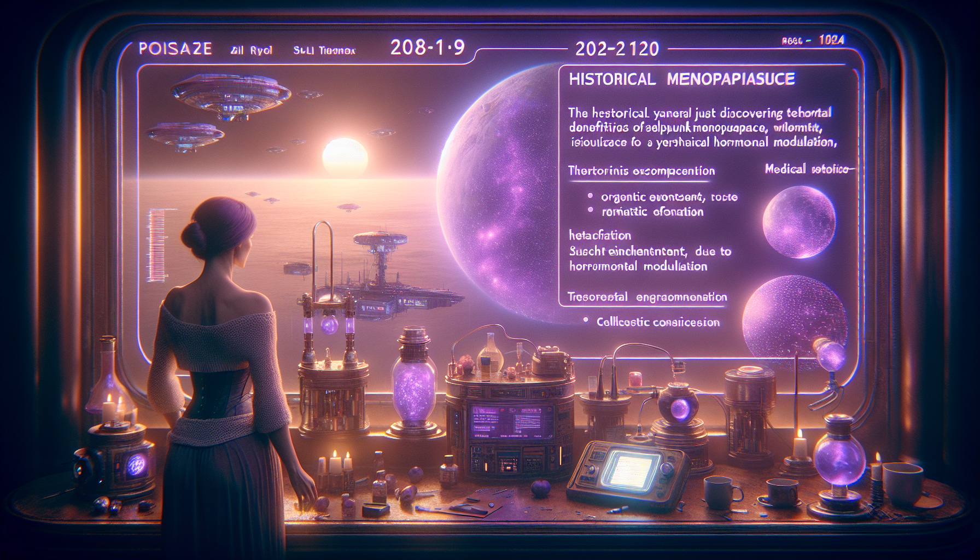Viewport: 980px width, 560px height.
Task: Enable the Cellcestic consiicesion bullet option
Action: point(657,322)
